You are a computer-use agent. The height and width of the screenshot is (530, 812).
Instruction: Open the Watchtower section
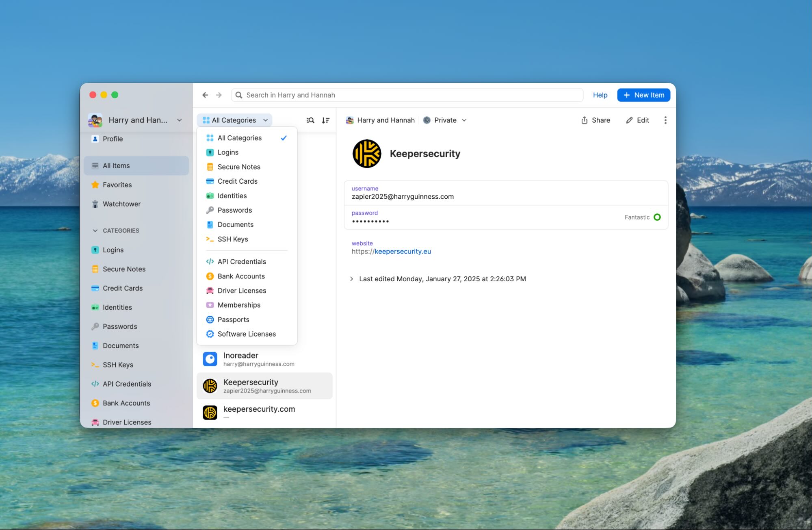pyautogui.click(x=121, y=204)
